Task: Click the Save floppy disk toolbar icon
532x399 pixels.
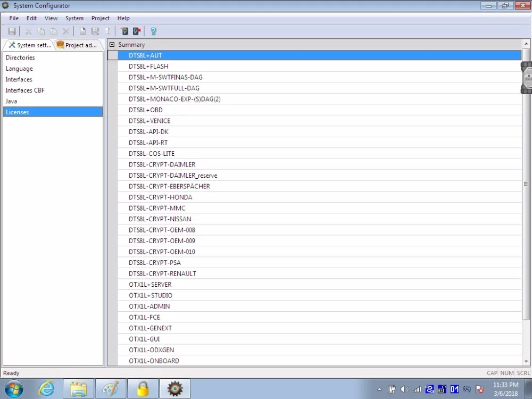Action: 12,31
